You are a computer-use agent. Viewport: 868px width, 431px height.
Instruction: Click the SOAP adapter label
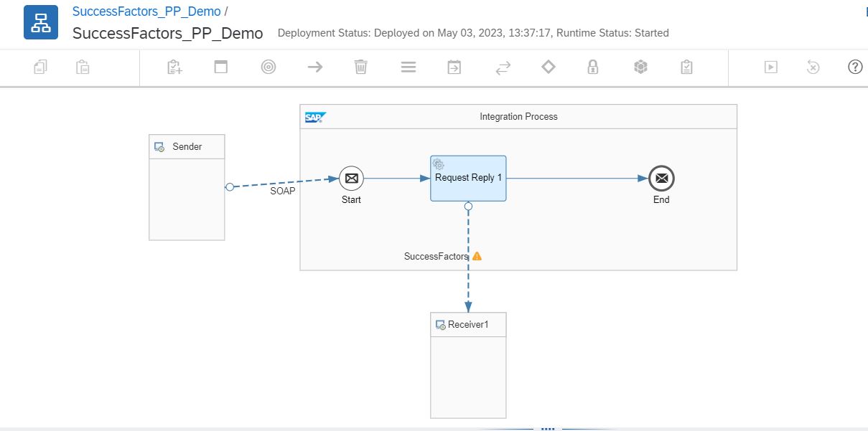click(283, 191)
